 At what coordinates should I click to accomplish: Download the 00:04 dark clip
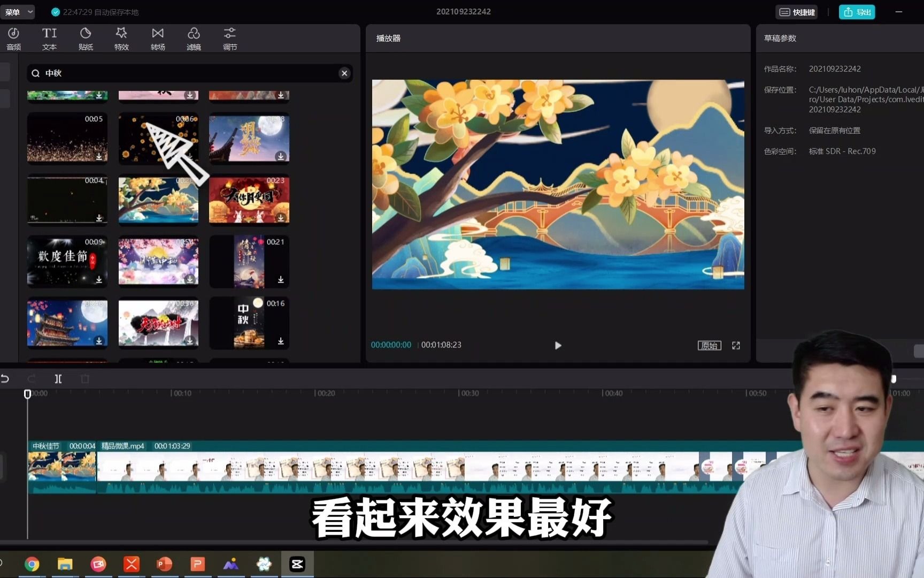(x=99, y=218)
